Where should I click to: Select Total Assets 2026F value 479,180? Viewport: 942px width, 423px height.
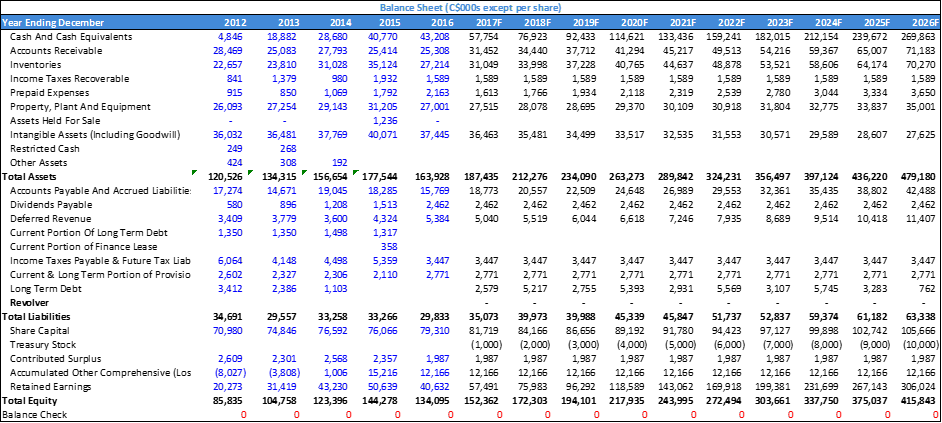coord(918,176)
